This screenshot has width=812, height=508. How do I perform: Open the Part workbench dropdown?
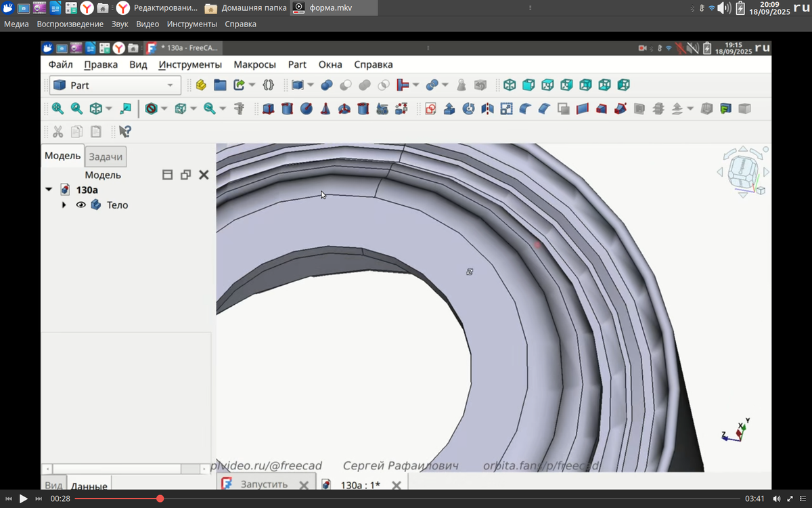tap(114, 85)
